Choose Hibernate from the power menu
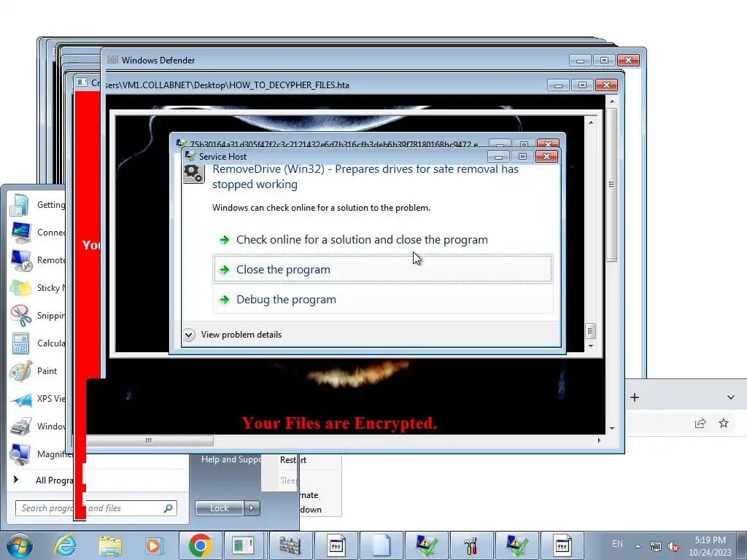This screenshot has height=560, width=747. coord(309,495)
